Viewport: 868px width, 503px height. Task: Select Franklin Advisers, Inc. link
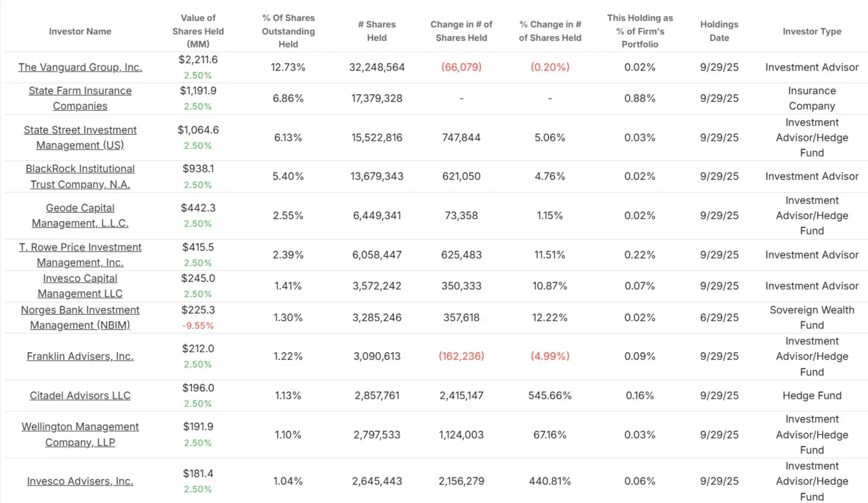pyautogui.click(x=80, y=356)
